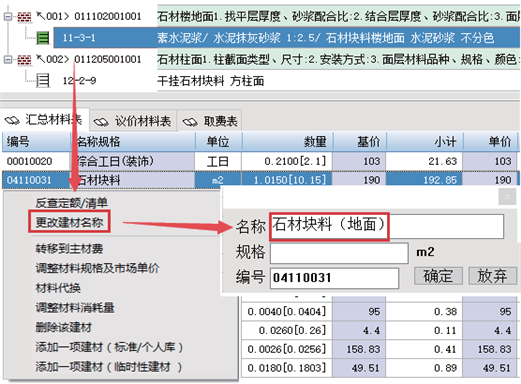Choose 转移到主材费 from context menu

69,249
